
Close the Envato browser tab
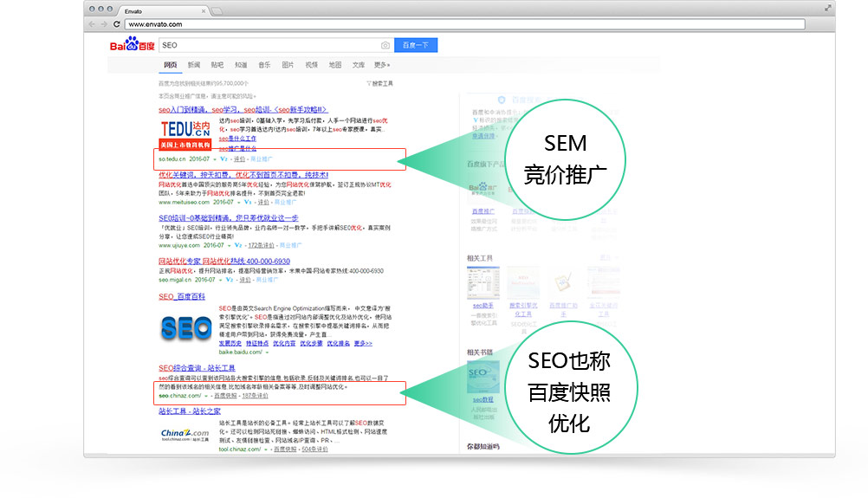[x=204, y=11]
